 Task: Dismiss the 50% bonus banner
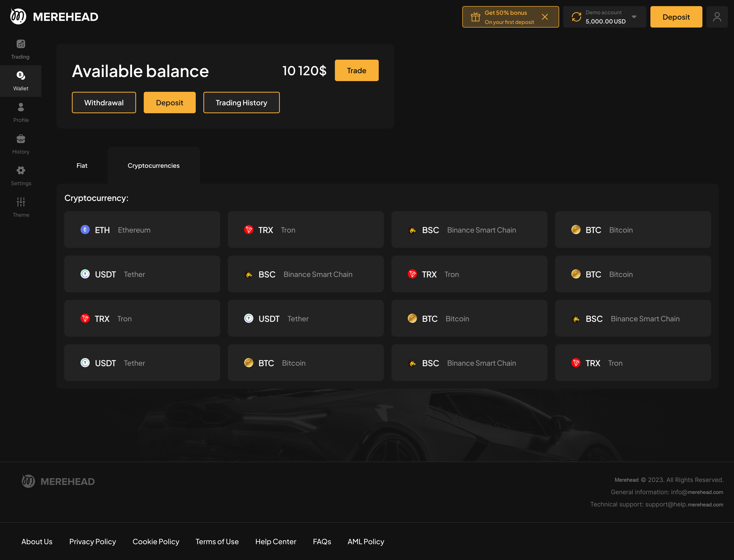tap(545, 17)
